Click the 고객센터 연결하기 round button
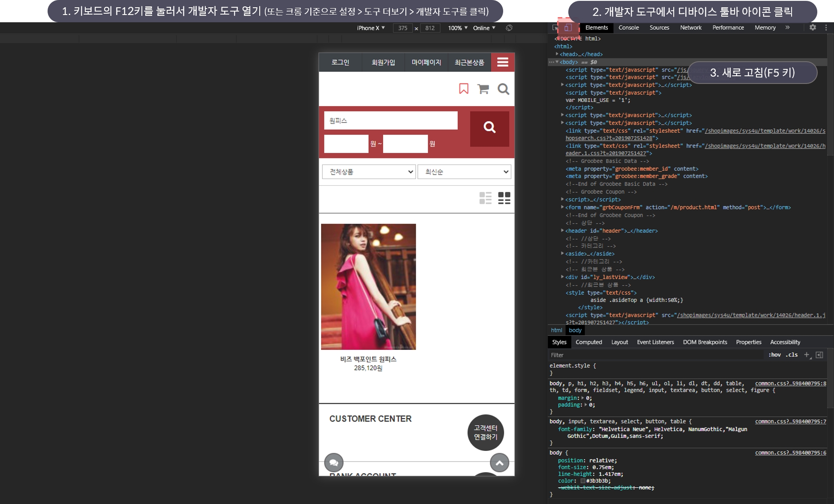 [x=485, y=432]
